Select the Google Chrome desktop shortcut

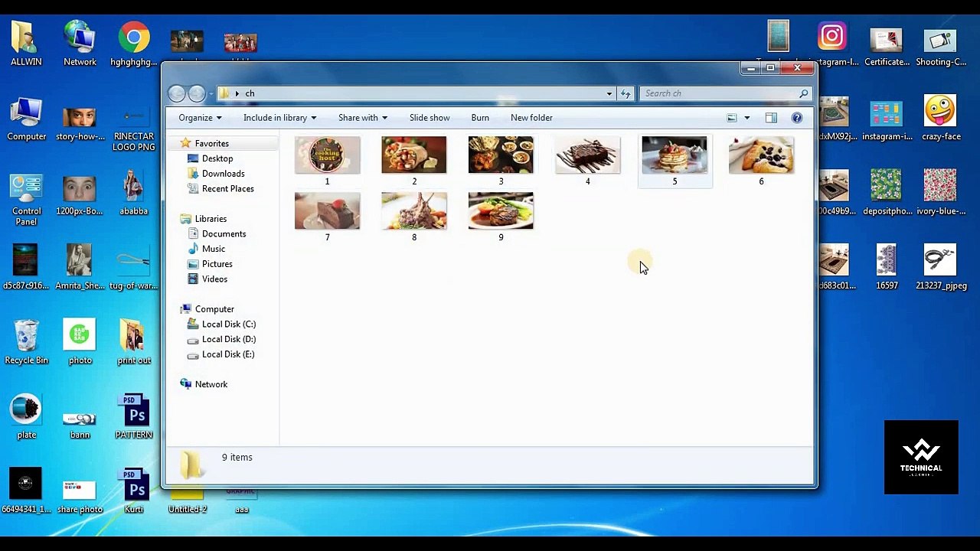[x=134, y=44]
